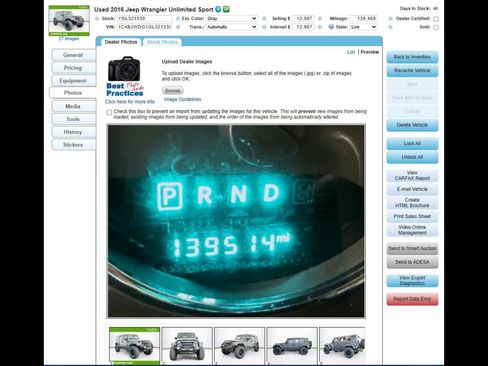Click the green checkmark icon beside title

[226, 9]
